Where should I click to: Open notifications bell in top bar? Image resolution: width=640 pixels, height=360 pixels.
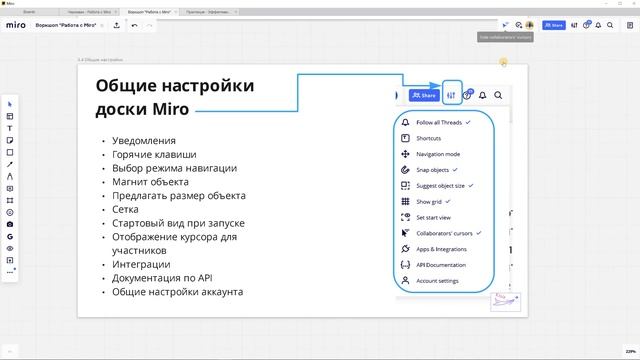point(598,25)
